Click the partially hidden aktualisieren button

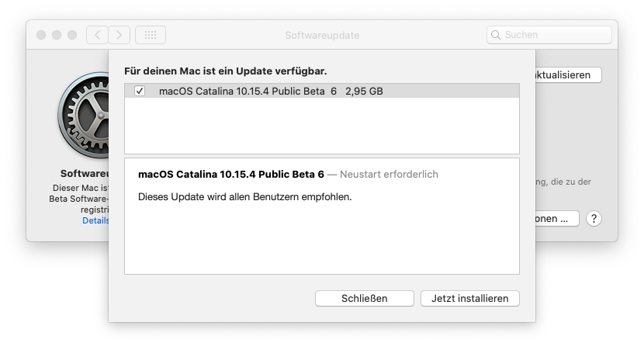tap(568, 75)
